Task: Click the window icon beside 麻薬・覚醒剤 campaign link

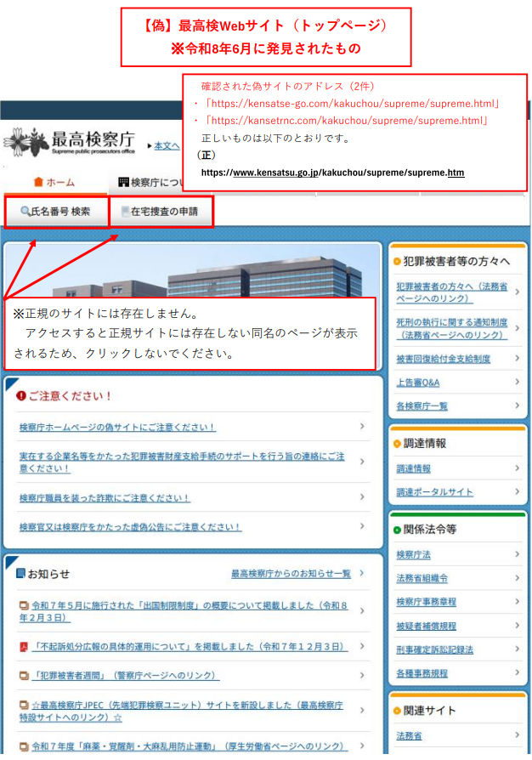Action: [24, 746]
